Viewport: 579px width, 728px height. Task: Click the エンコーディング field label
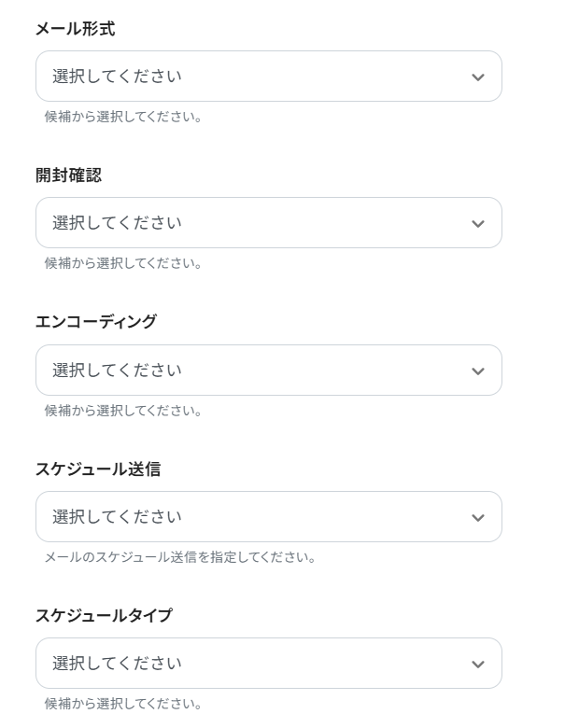pyautogui.click(x=96, y=322)
